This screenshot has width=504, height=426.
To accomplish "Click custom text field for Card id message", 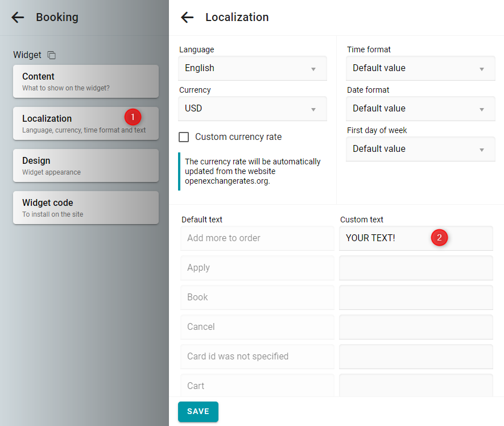I will tap(416, 357).
